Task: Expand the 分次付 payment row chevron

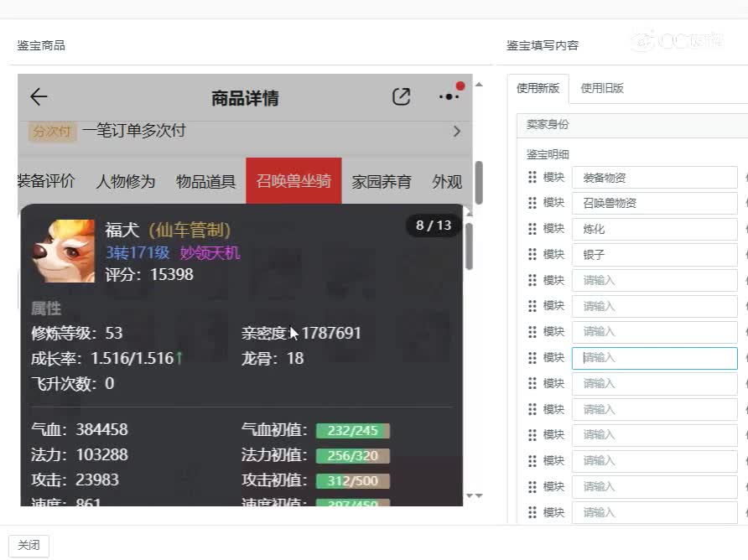Action: [x=456, y=131]
